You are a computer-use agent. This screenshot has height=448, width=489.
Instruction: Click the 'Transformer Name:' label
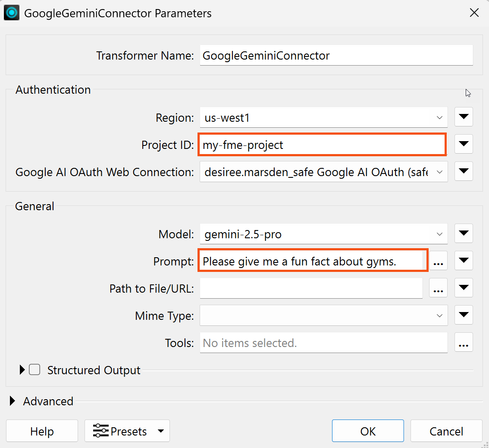145,56
